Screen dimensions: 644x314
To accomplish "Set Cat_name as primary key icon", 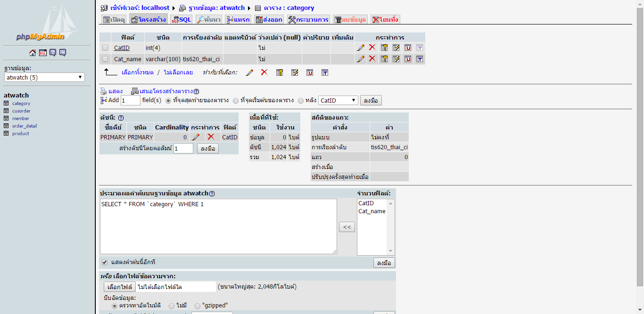I will [384, 59].
